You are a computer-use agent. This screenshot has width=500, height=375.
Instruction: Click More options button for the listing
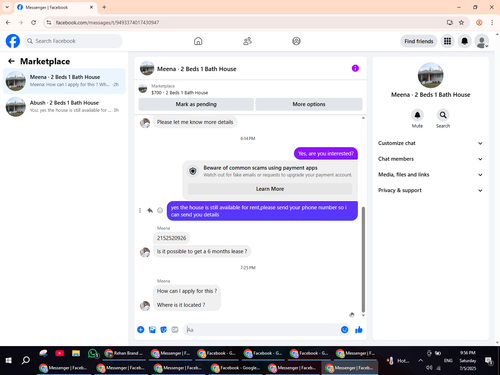[309, 104]
